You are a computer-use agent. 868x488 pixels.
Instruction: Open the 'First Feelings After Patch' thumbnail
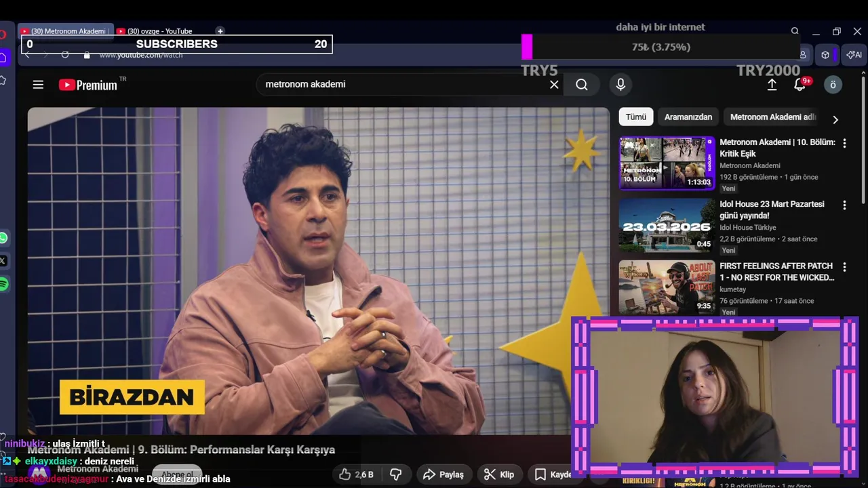[x=667, y=287]
